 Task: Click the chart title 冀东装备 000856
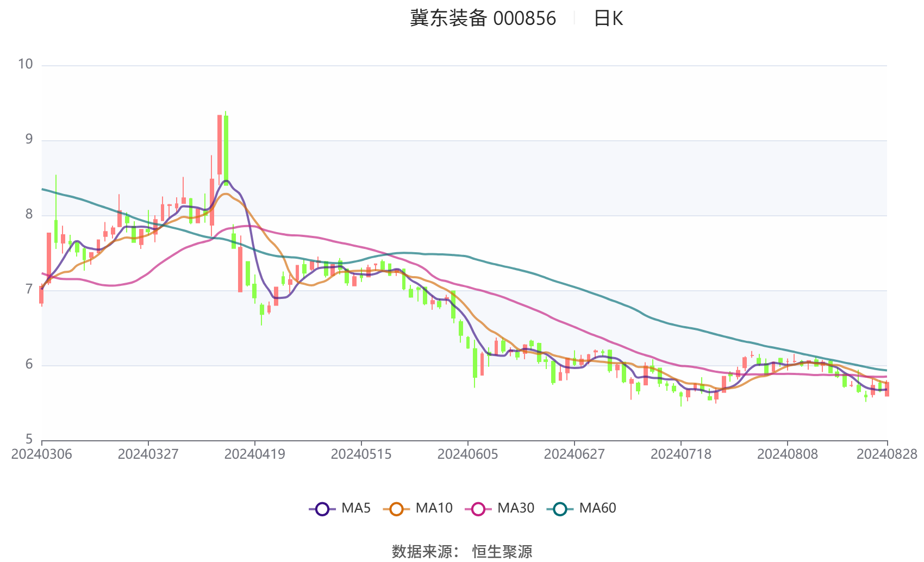[483, 18]
